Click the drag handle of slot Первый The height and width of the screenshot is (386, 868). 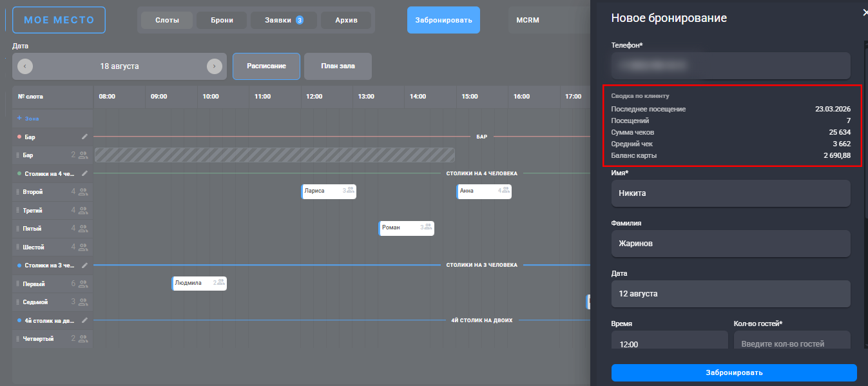(18, 284)
